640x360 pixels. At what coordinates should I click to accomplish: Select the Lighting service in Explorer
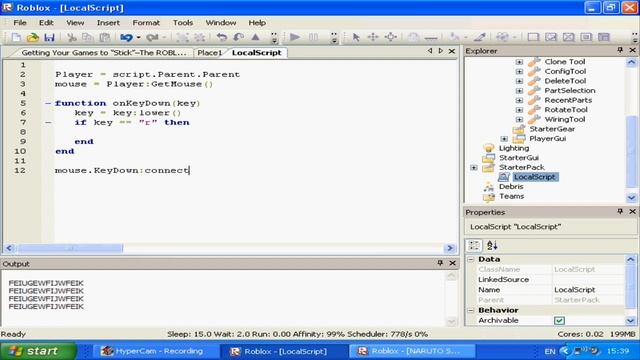(x=513, y=148)
